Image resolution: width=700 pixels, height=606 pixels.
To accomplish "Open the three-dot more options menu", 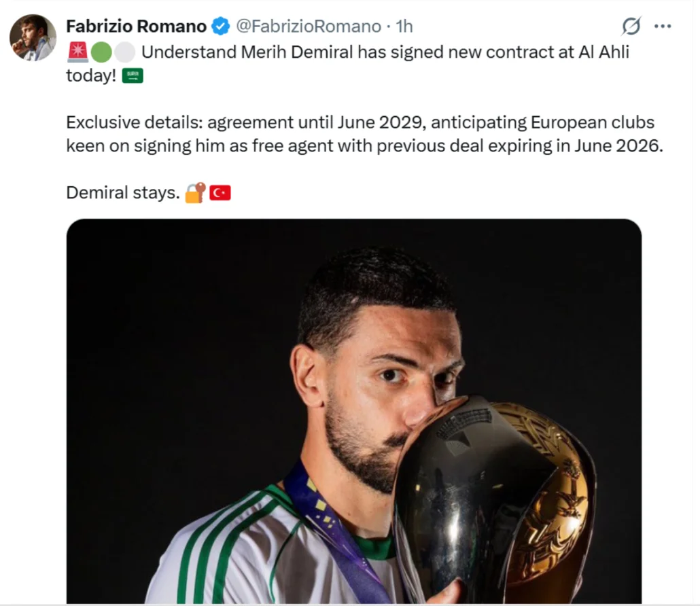I will pyautogui.click(x=663, y=26).
